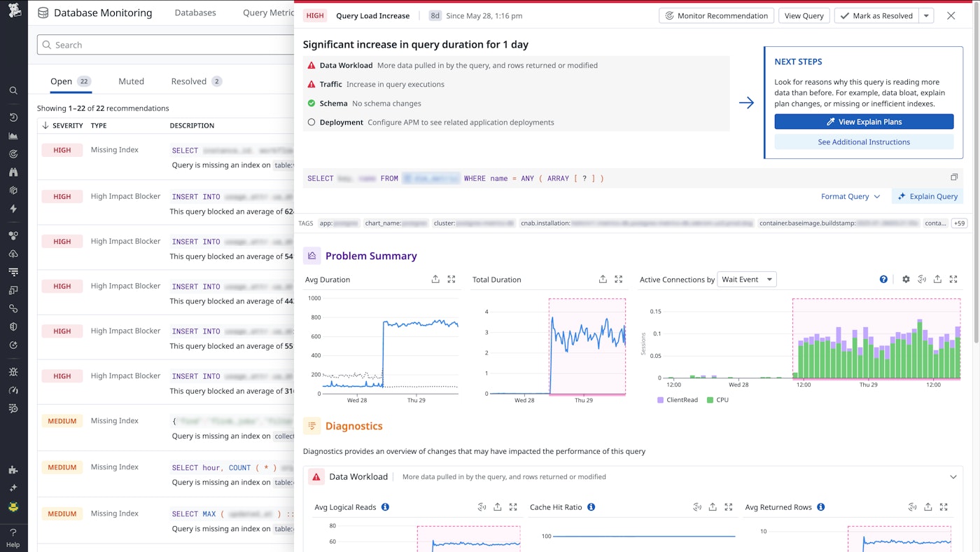Copy the query text using the copy icon
This screenshot has height=552, width=980.
click(x=954, y=178)
